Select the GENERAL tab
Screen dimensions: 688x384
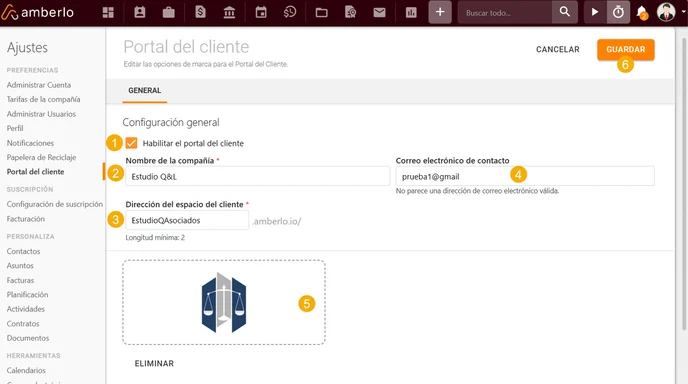click(x=144, y=90)
